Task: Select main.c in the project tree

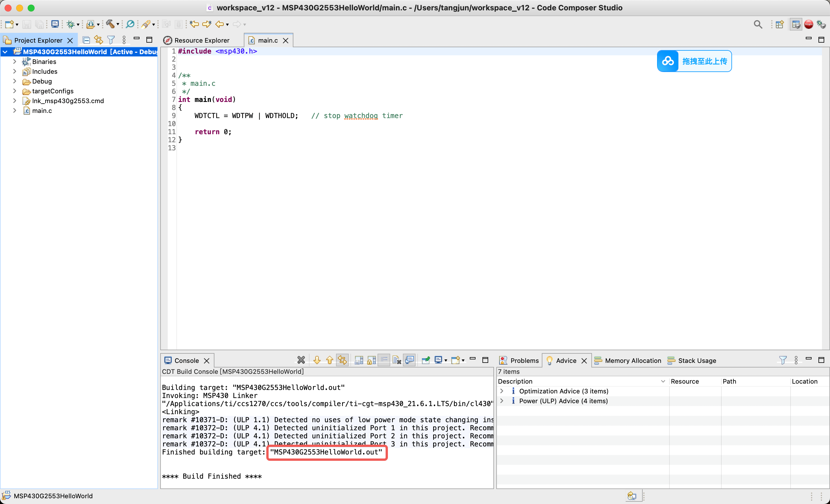Action: point(42,110)
